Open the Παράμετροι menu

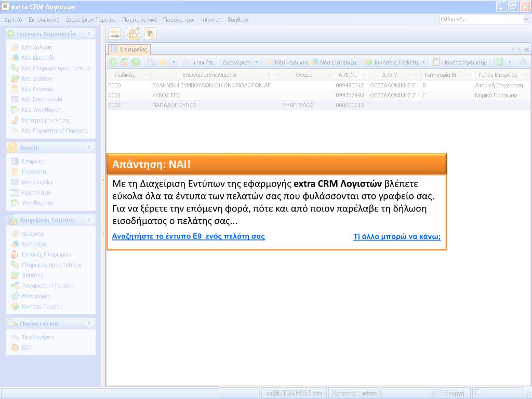[x=179, y=20]
